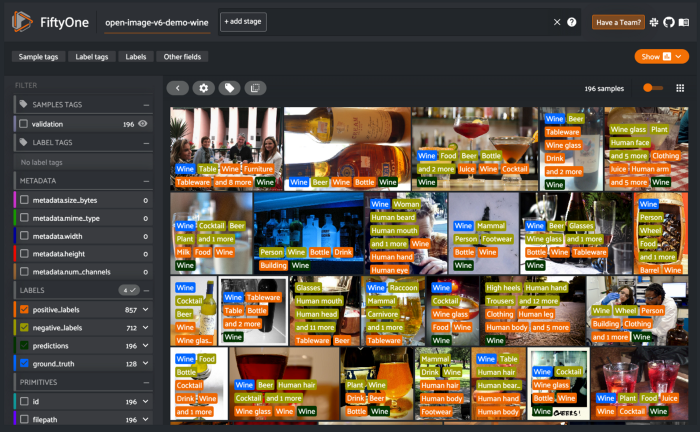Image resolution: width=700 pixels, height=432 pixels.
Task: Uncheck the positive_labels field
Action: [x=24, y=309]
